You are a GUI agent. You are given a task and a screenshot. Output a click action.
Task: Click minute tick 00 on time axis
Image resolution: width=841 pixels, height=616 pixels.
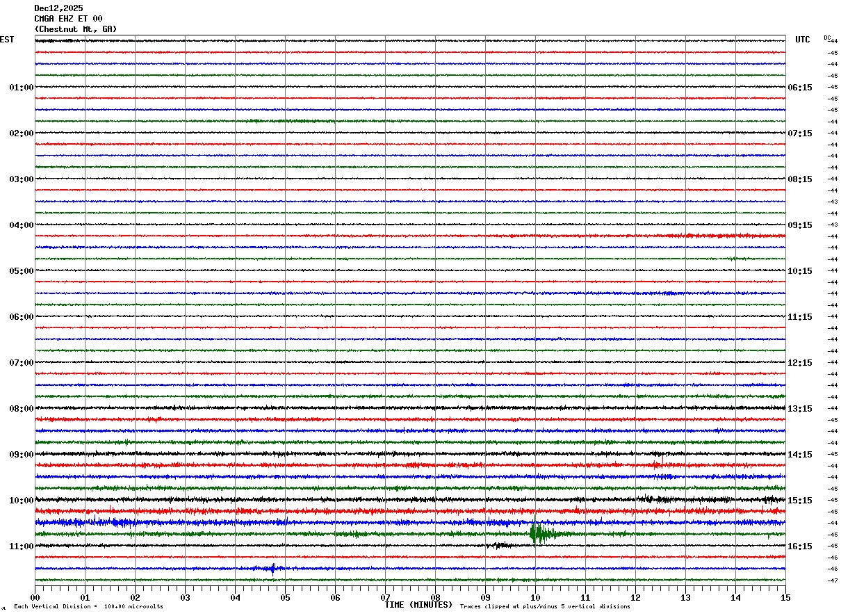(35, 597)
